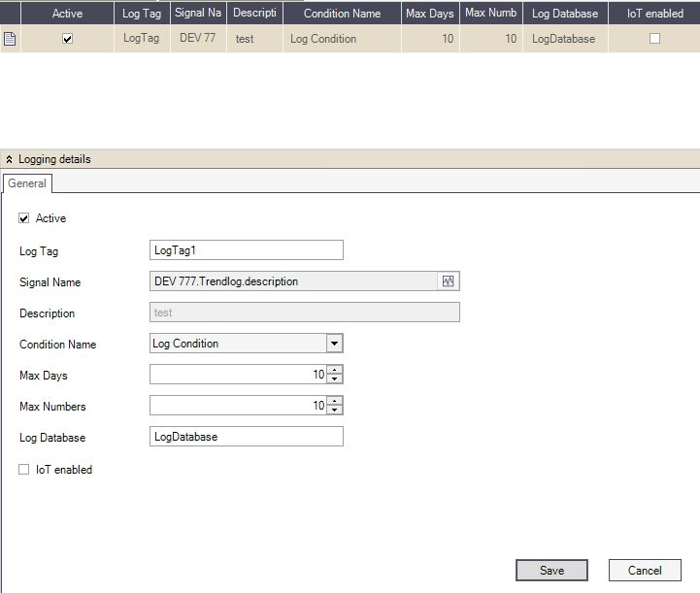Click the Log Database column header
The height and width of the screenshot is (593, 700).
pyautogui.click(x=566, y=14)
